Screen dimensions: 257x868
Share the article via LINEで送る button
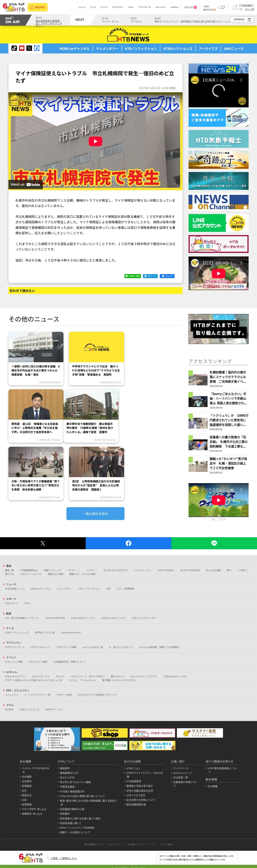click(133, 276)
